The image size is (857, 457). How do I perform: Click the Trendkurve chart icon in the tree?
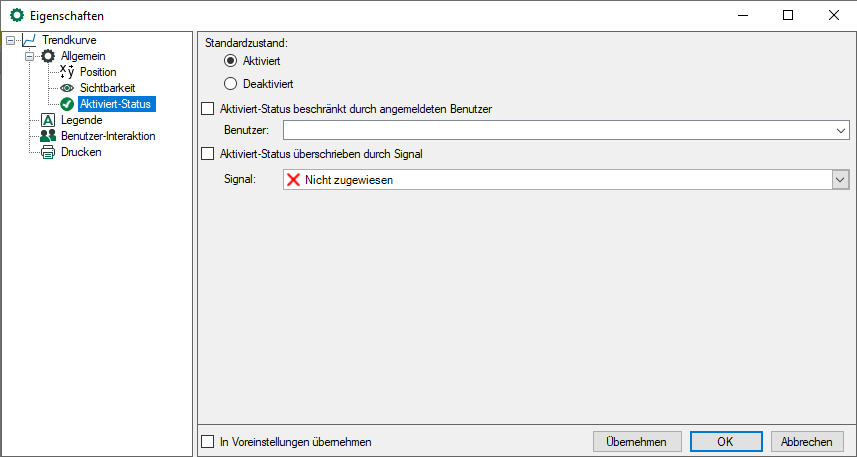click(x=29, y=40)
